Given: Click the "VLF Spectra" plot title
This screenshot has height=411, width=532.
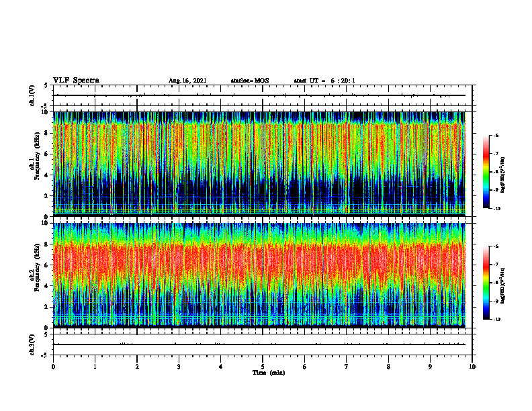Looking at the screenshot, I should tap(76, 81).
